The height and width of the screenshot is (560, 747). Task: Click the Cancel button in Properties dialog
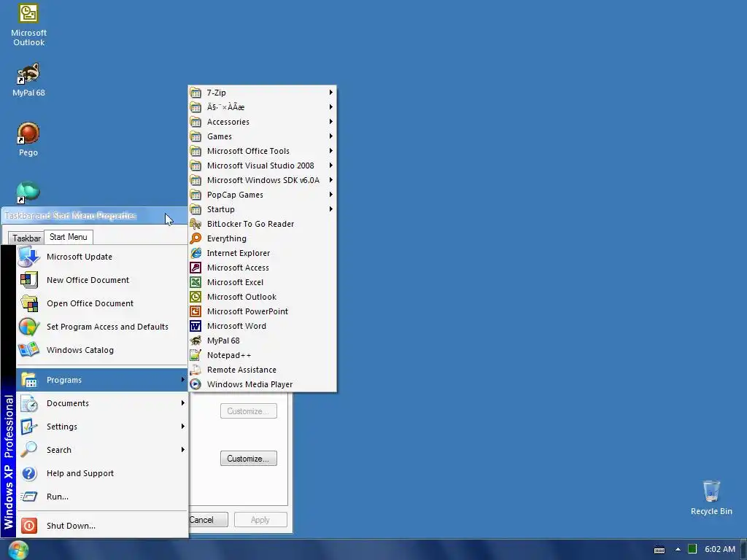(x=208, y=520)
